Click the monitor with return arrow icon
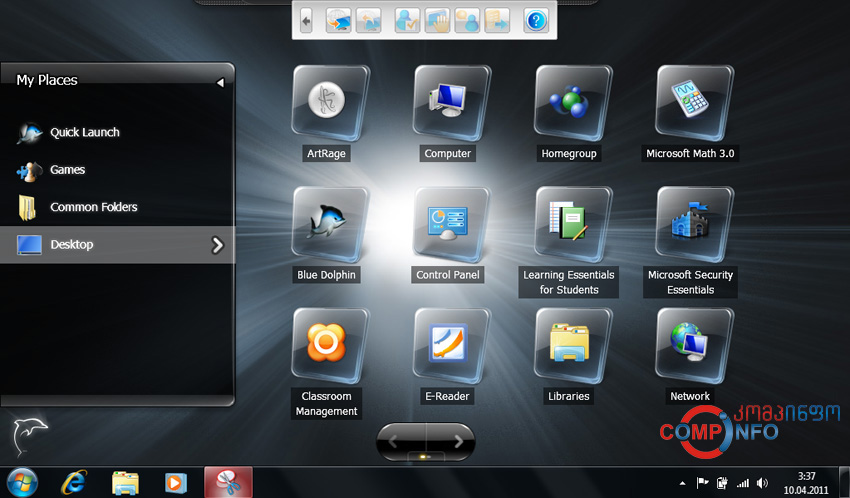Screen dimensions: 850x498 [x=368, y=21]
